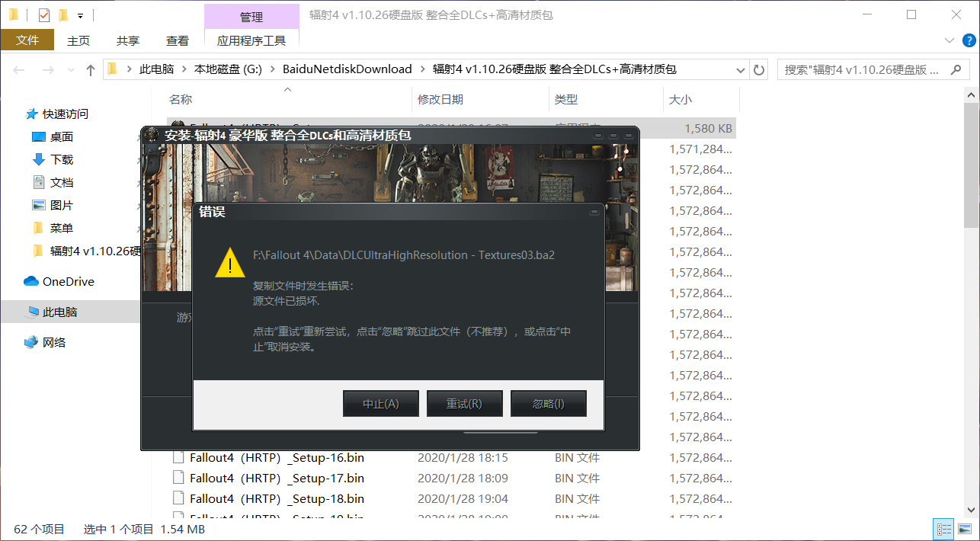Open recent locations dropdown arrow
This screenshot has height=541, width=980.
tap(71, 70)
